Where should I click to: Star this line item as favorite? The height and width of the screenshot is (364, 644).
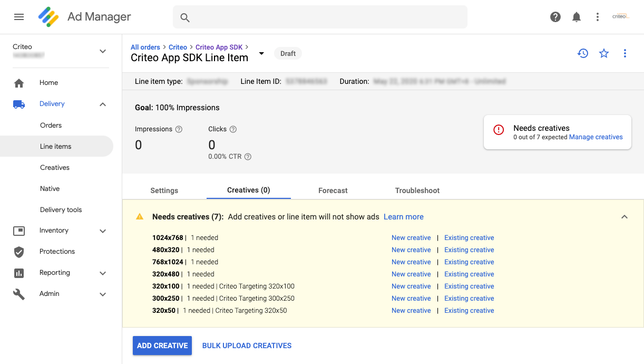pyautogui.click(x=604, y=53)
